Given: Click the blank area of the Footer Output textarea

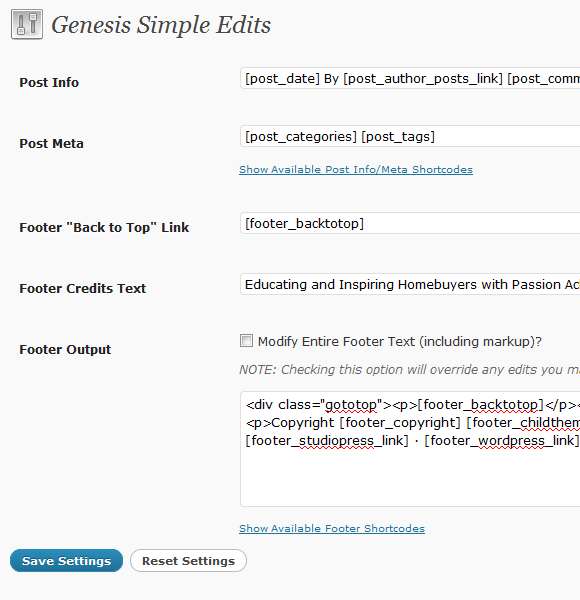Looking at the screenshot, I should tap(410, 478).
